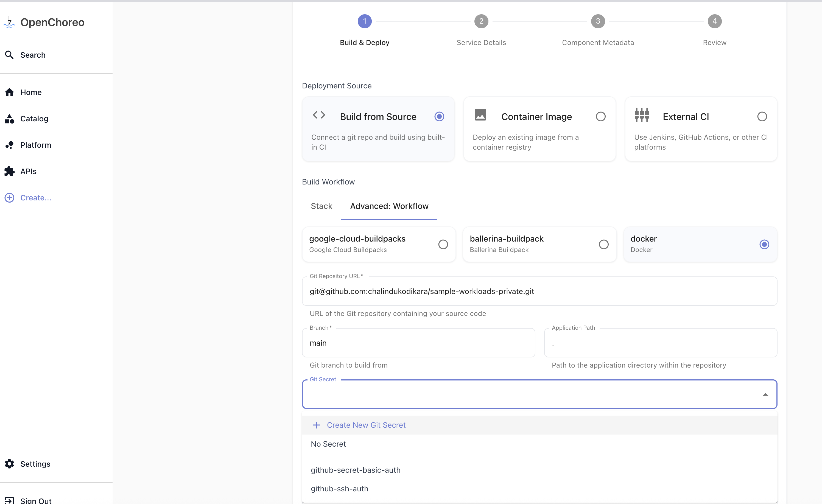The width and height of the screenshot is (822, 504).
Task: Click the OpenChoreo logo icon
Action: (x=9, y=22)
